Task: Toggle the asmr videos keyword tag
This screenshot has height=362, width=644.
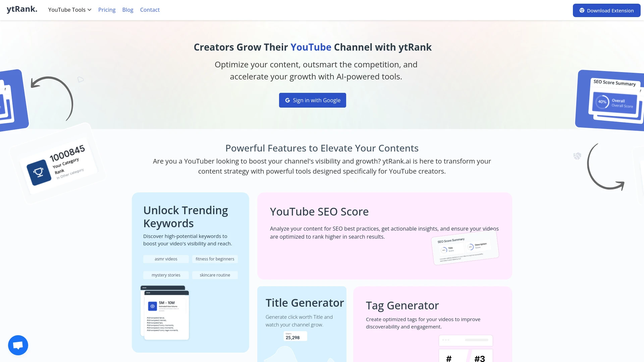Action: pyautogui.click(x=166, y=258)
